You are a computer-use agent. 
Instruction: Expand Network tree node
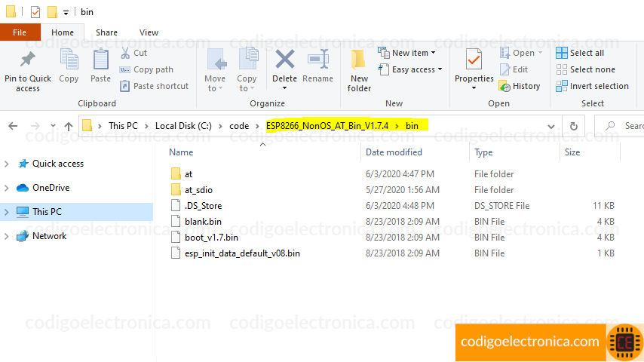point(7,236)
